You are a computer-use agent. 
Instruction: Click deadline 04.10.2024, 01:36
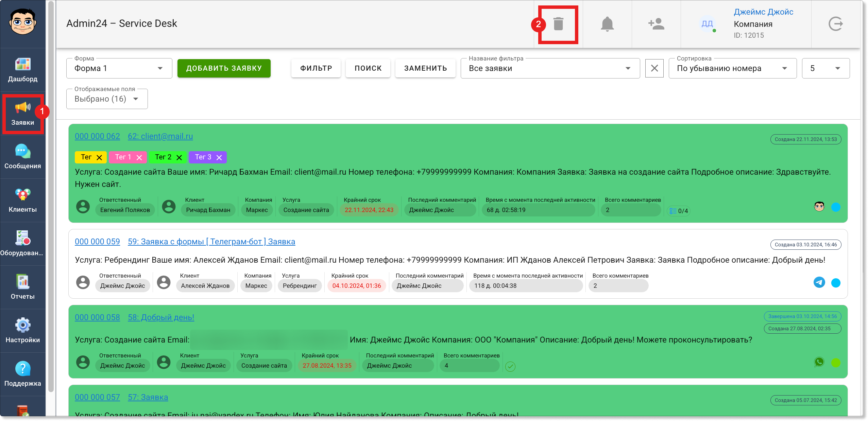coord(357,286)
